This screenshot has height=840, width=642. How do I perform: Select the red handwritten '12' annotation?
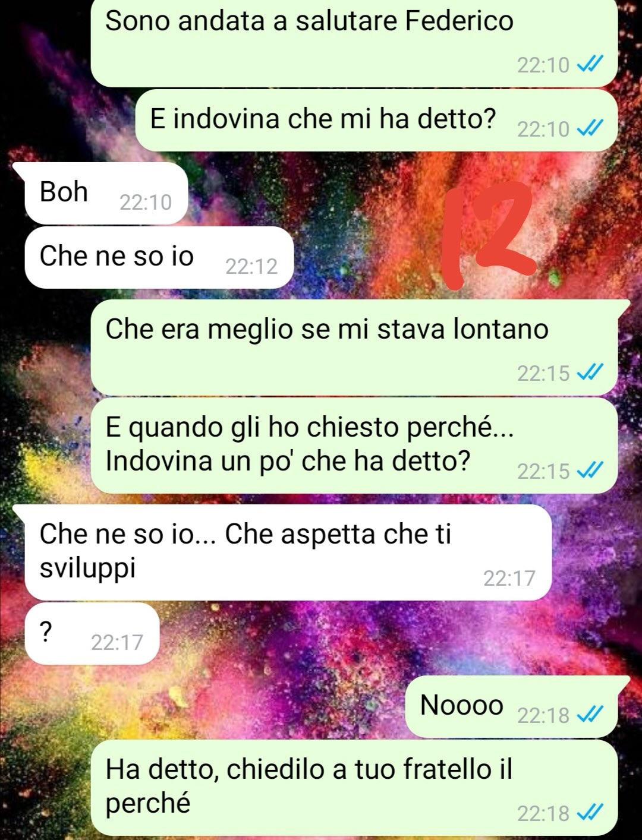point(489,235)
